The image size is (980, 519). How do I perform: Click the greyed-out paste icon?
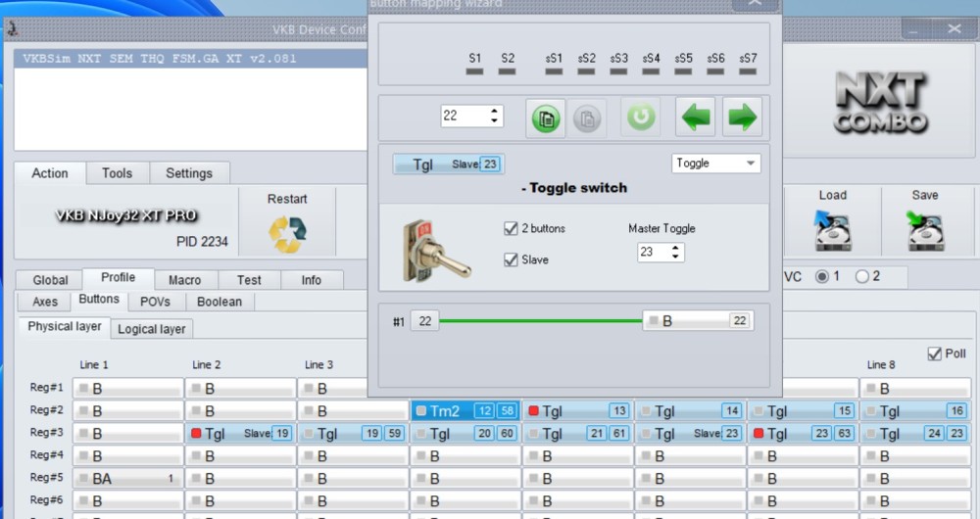[x=587, y=118]
